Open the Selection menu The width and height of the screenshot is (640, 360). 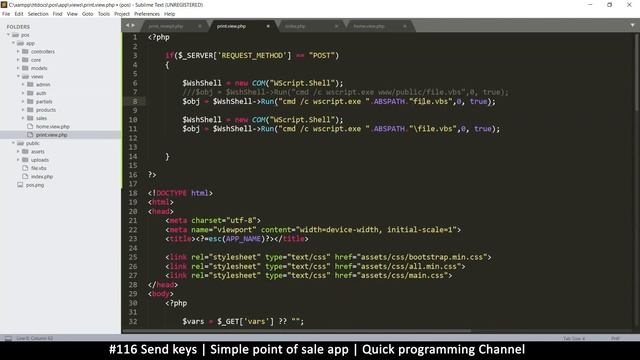pos(38,14)
